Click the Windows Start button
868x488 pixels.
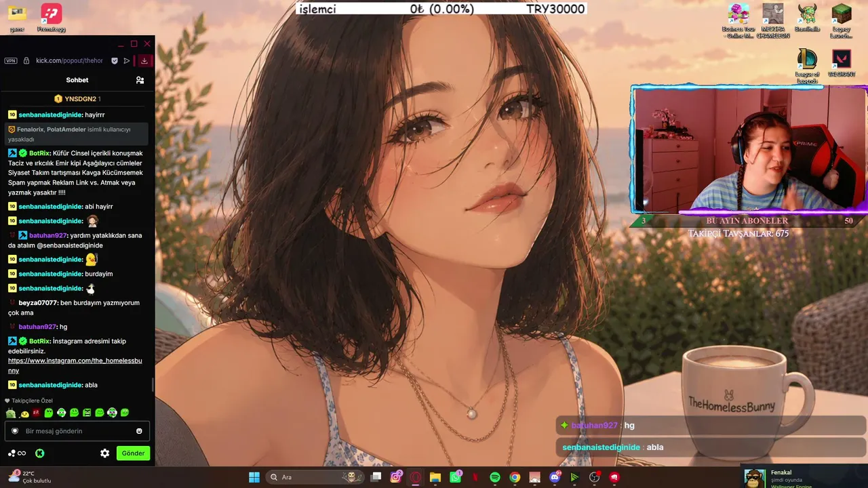pyautogui.click(x=254, y=477)
